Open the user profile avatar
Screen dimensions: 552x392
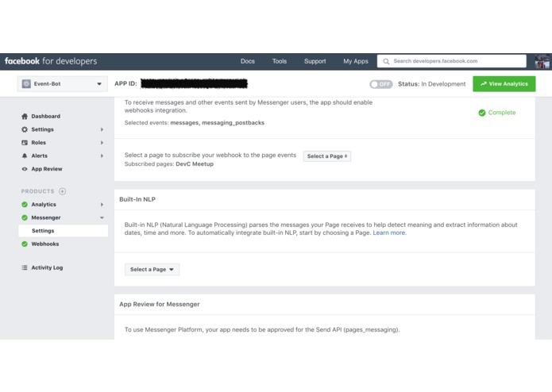pyautogui.click(x=542, y=61)
